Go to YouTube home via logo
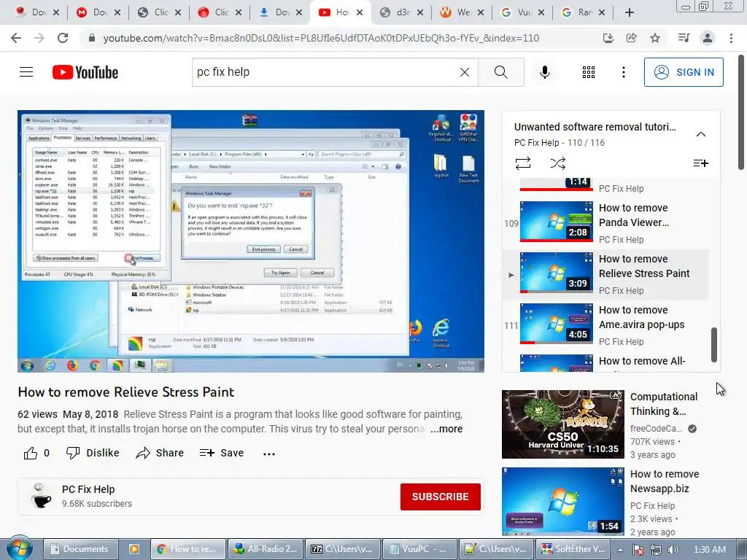 85,72
